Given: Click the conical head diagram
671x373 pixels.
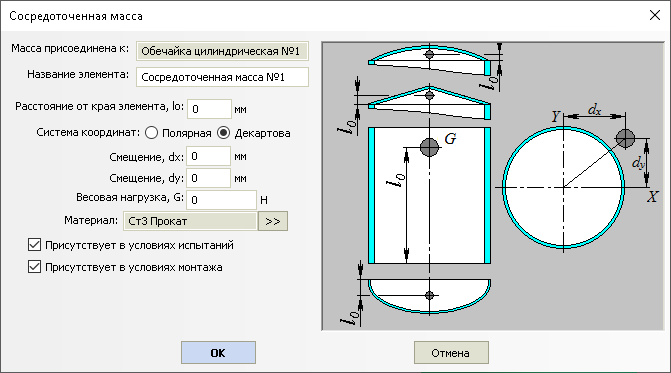Looking at the screenshot, I should [429, 103].
